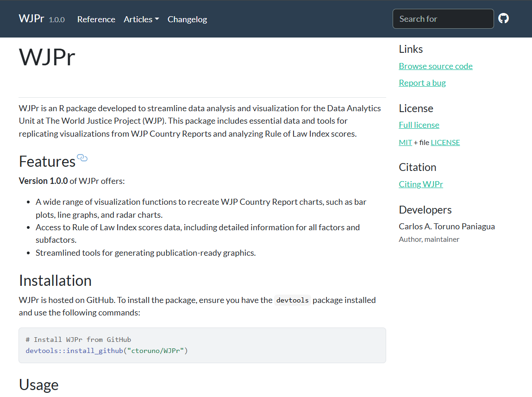
Task: Click the "ctoruno/WJPr" string in code
Action: pyautogui.click(x=155, y=351)
